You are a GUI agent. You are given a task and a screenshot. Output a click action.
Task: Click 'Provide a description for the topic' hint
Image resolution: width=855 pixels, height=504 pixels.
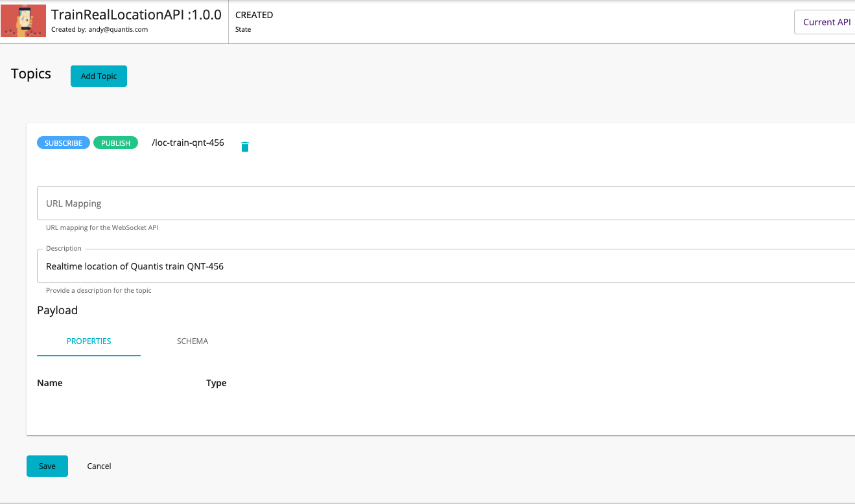tap(99, 290)
